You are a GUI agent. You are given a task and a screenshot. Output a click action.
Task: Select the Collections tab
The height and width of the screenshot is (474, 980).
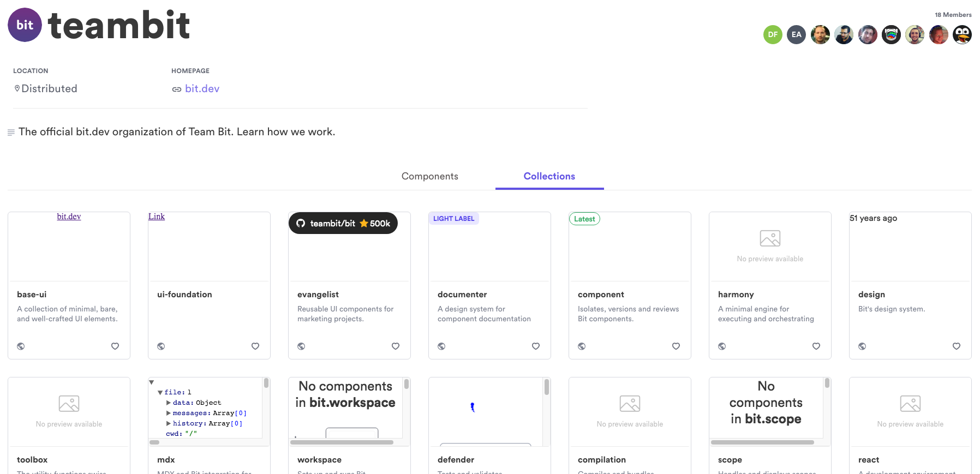(x=549, y=176)
